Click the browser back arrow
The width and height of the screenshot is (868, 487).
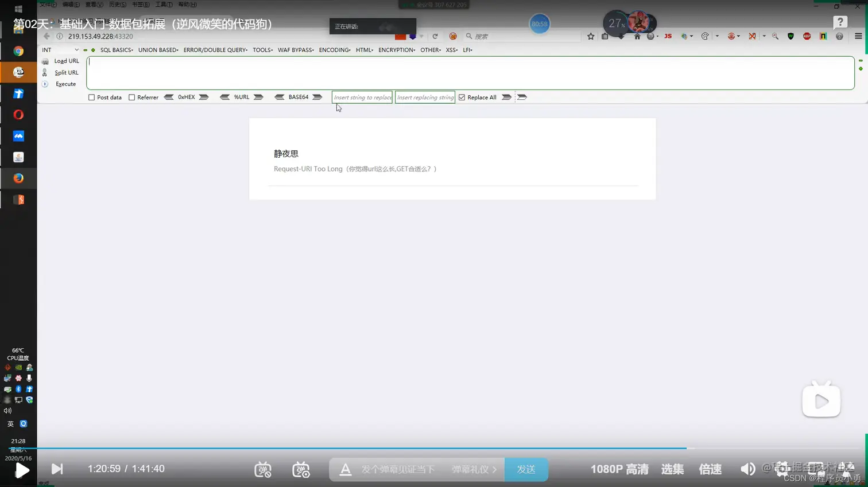pos(46,36)
